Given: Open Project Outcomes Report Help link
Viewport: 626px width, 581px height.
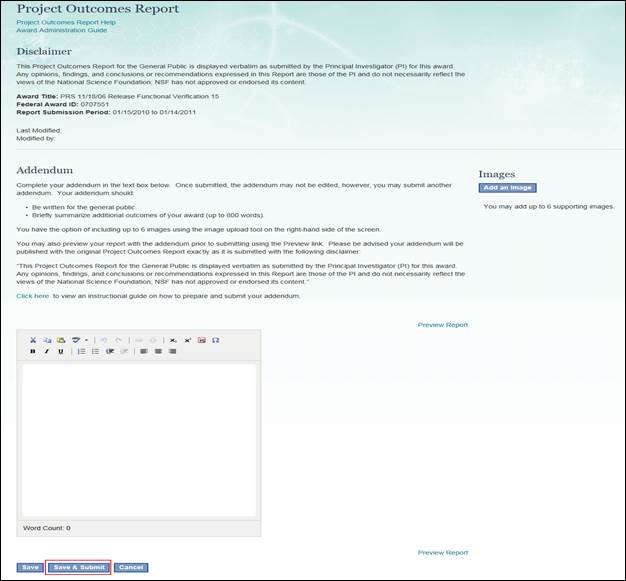Looking at the screenshot, I should point(66,22).
